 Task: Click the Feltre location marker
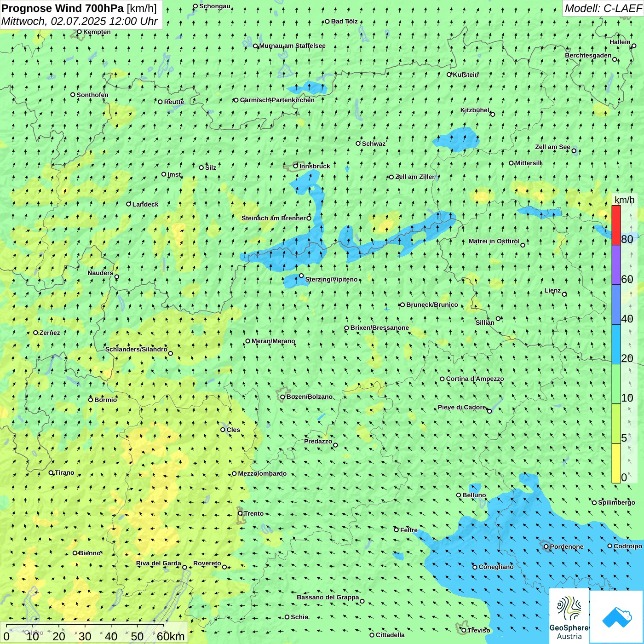[396, 530]
